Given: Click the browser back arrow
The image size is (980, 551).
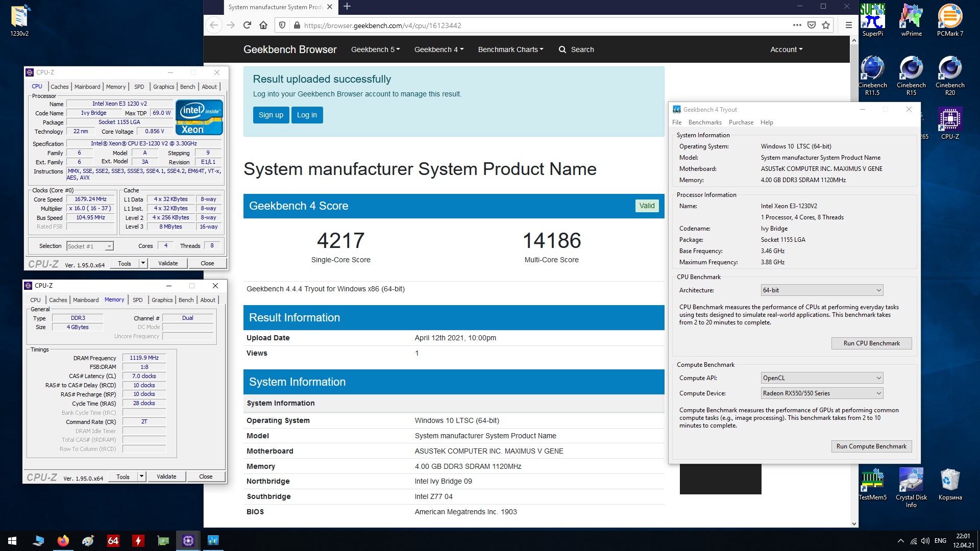Looking at the screenshot, I should pos(214,25).
